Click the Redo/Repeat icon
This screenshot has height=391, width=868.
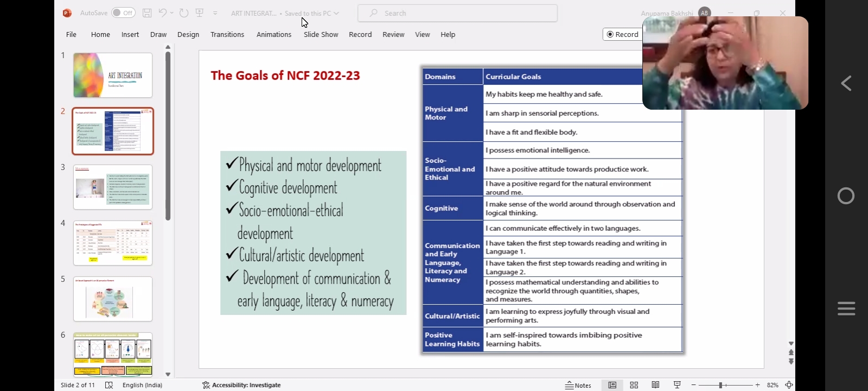click(183, 12)
